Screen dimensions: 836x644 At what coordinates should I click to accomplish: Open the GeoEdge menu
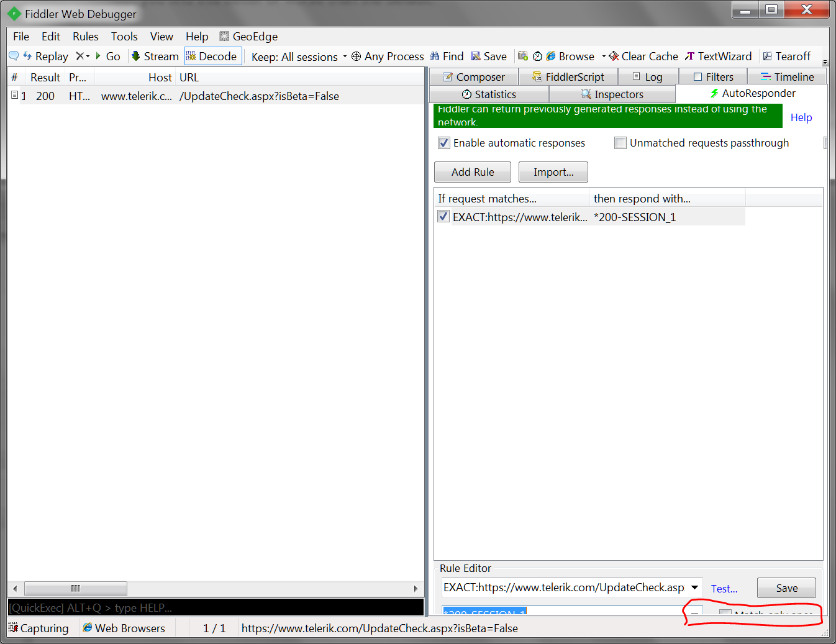point(248,37)
